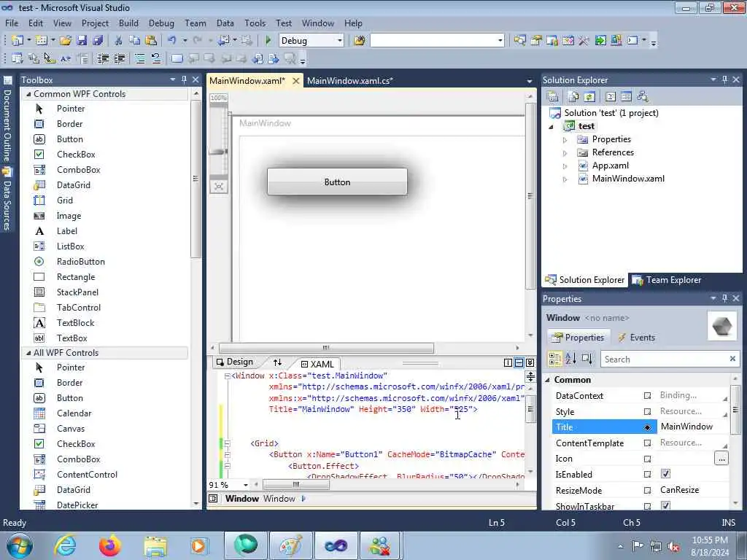The image size is (747, 560).
Task: Click View Class Diagram icon in Solution Explorer
Action: point(643,97)
